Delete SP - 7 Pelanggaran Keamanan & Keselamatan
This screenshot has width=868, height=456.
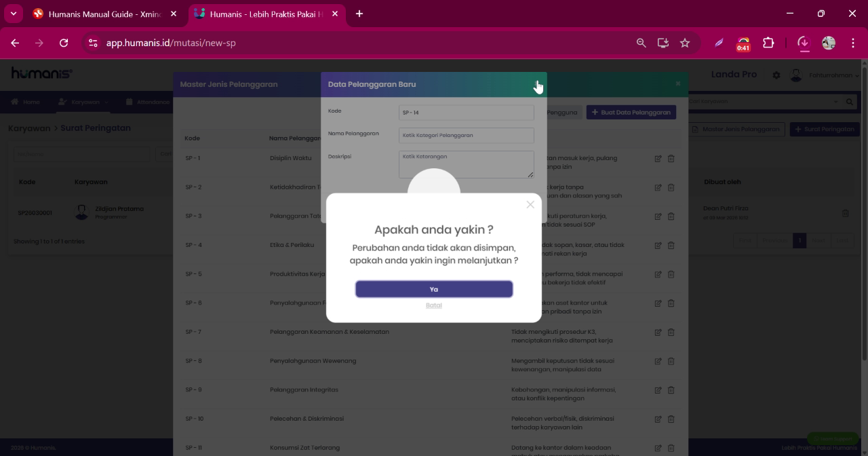pos(671,332)
